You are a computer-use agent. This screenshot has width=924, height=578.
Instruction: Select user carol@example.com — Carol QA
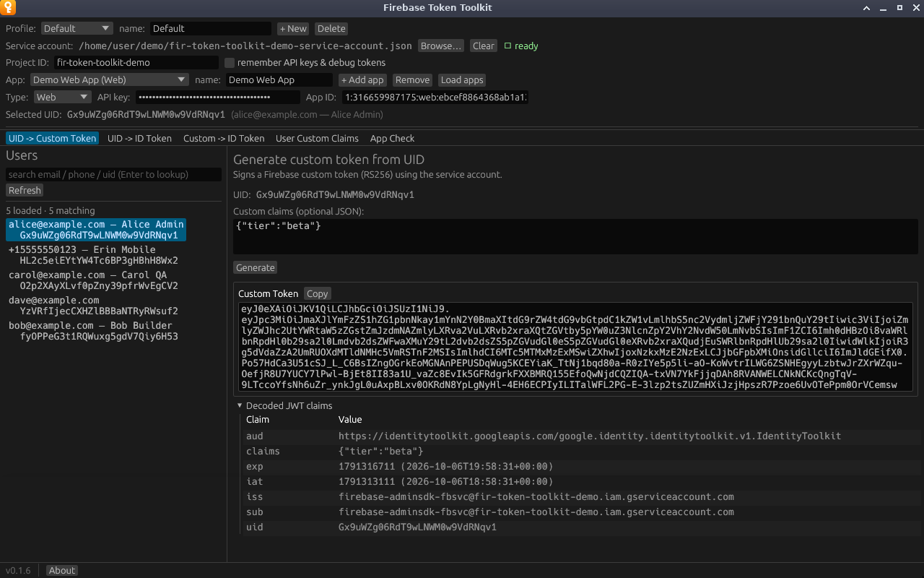[x=93, y=280]
